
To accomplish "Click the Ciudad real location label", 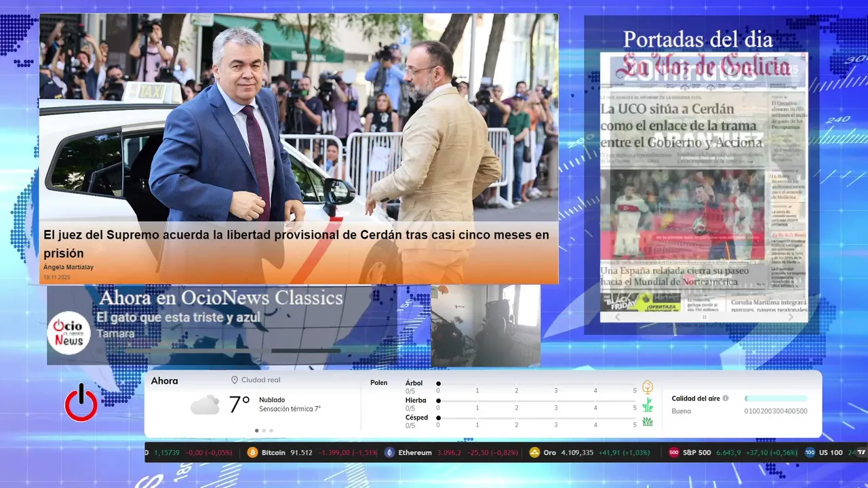I will point(261,380).
